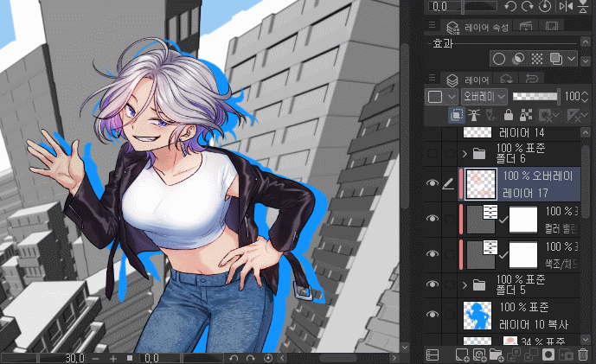The image size is (596, 364).
Task: Flip canvas vertically in navigator
Action: [x=583, y=6]
